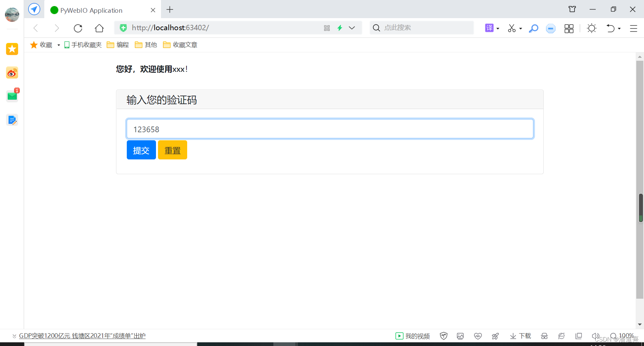Click the browser back arrow
This screenshot has width=644, height=346.
pos(36,28)
